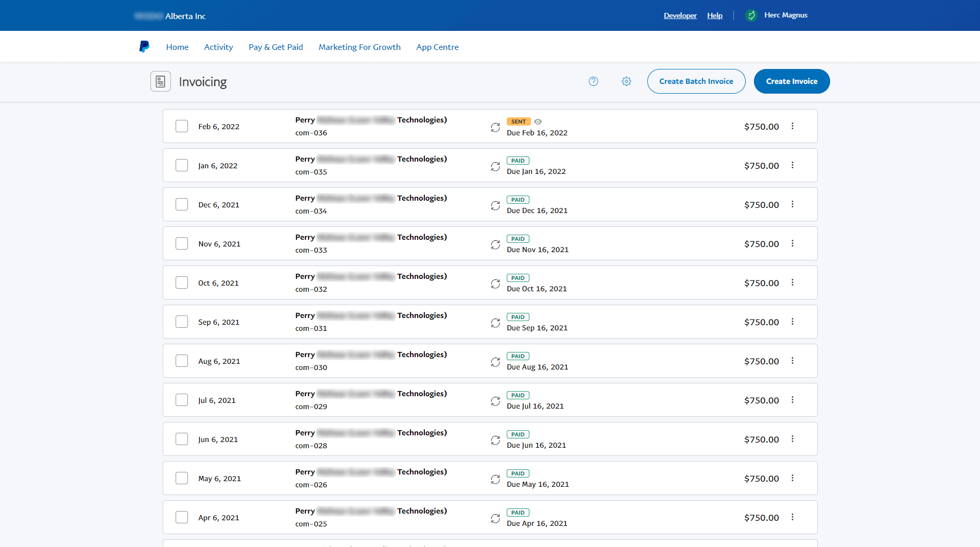The height and width of the screenshot is (547, 980).
Task: Open more options menu for invoice com-034
Action: coord(793,204)
